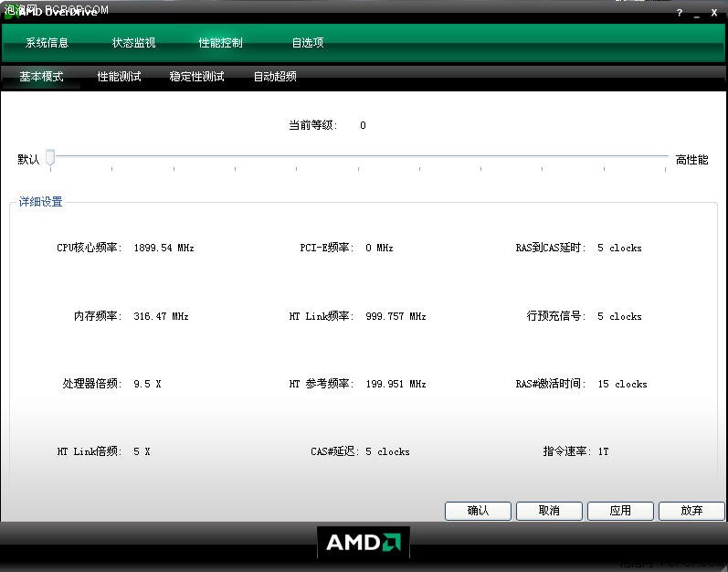Select the CAS#延迟 value 5 clocks
This screenshot has height=572, width=728.
[387, 451]
